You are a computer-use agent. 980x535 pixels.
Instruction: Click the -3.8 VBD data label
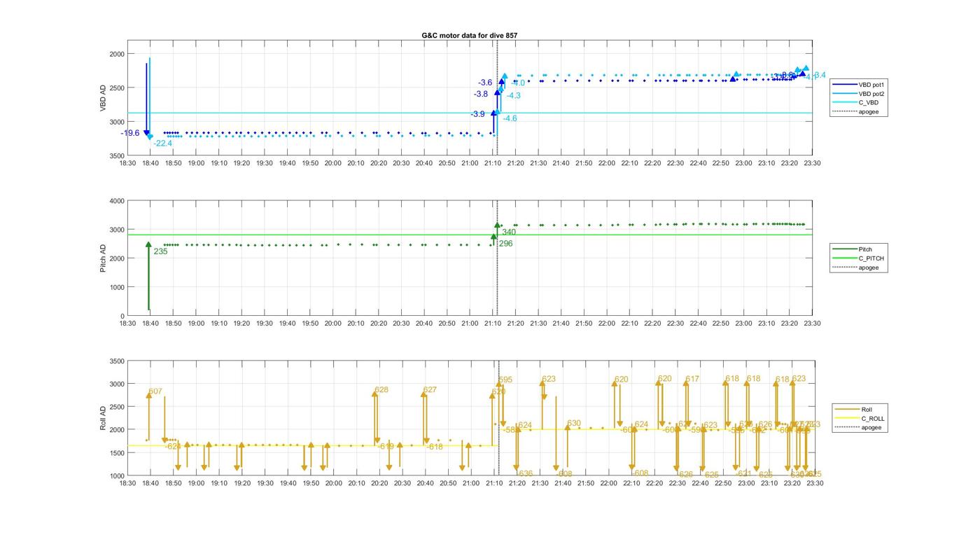click(481, 94)
